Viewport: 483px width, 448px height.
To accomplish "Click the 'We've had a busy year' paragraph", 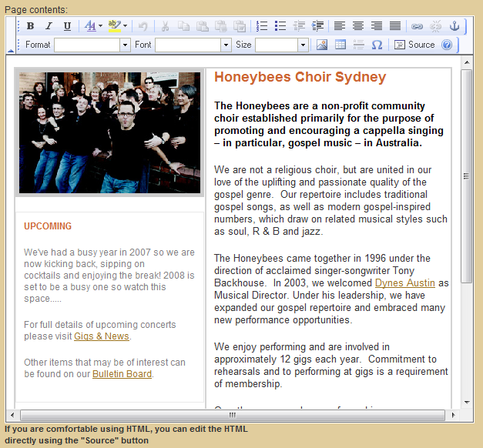I will 109,276.
